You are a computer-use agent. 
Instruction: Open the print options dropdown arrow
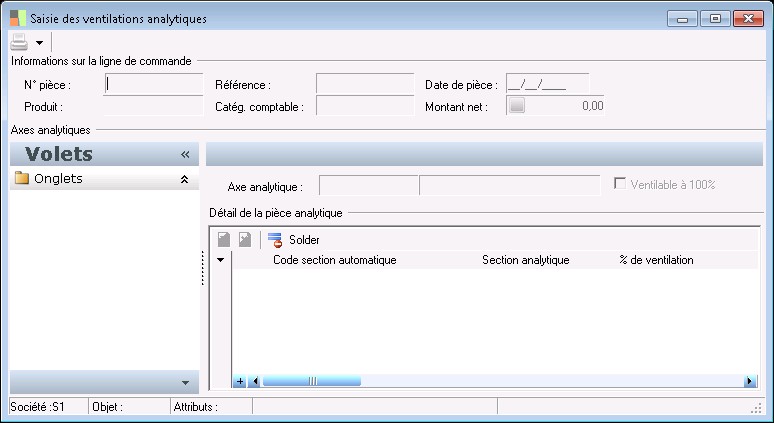point(39,43)
